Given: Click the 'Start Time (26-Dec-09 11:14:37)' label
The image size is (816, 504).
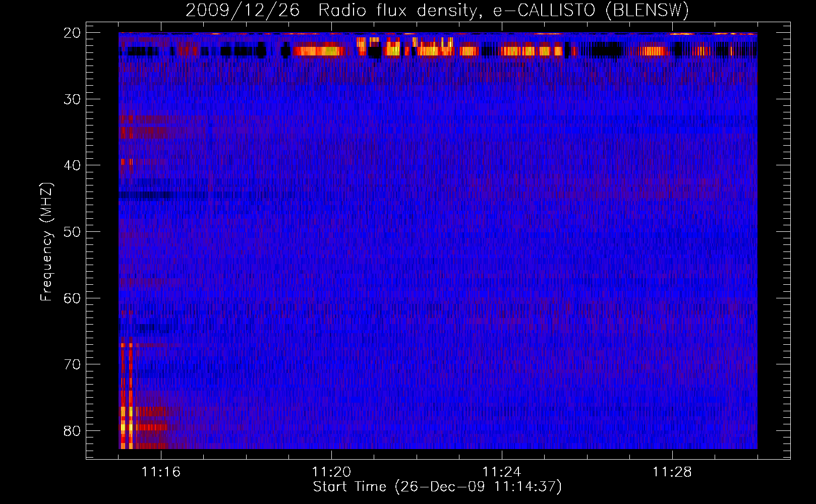Looking at the screenshot, I should click(437, 487).
